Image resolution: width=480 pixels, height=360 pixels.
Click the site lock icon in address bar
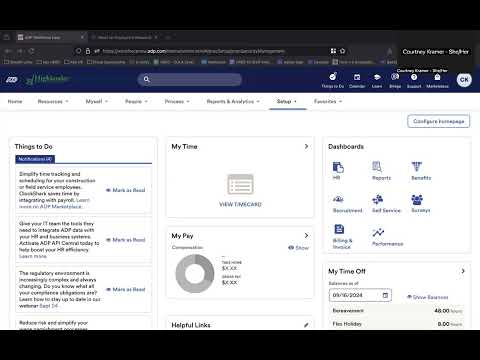[x=88, y=51]
